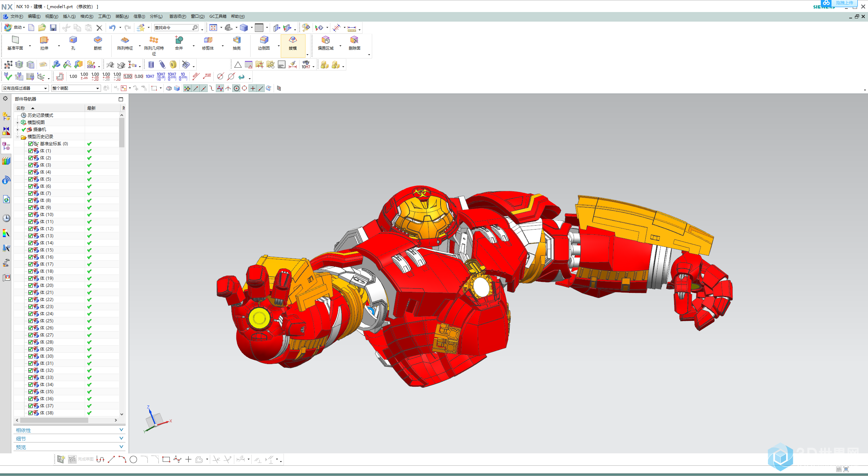Uncheck the 体 (1) feature checkbox

[30, 151]
